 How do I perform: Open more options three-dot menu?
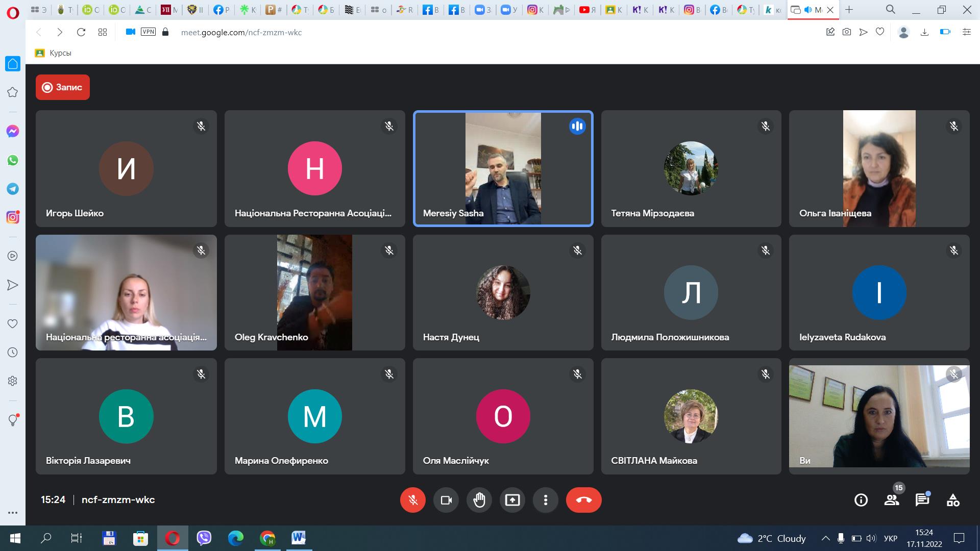pyautogui.click(x=545, y=500)
